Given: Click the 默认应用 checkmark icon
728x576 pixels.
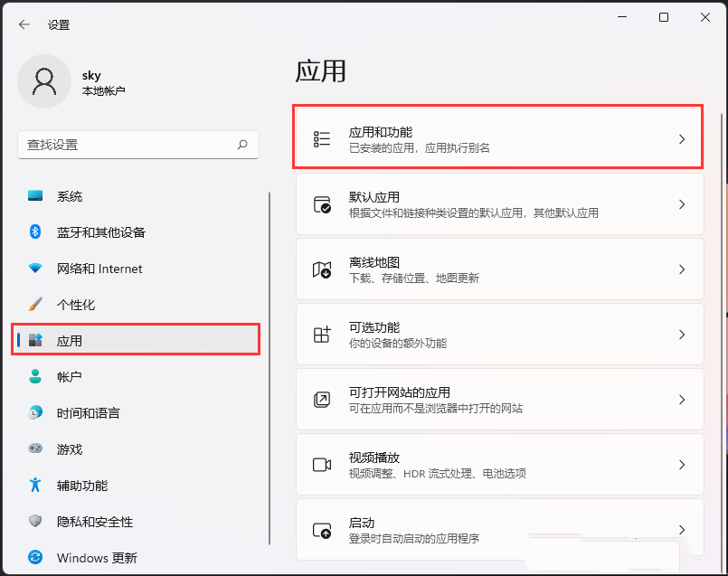Looking at the screenshot, I should tap(321, 202).
